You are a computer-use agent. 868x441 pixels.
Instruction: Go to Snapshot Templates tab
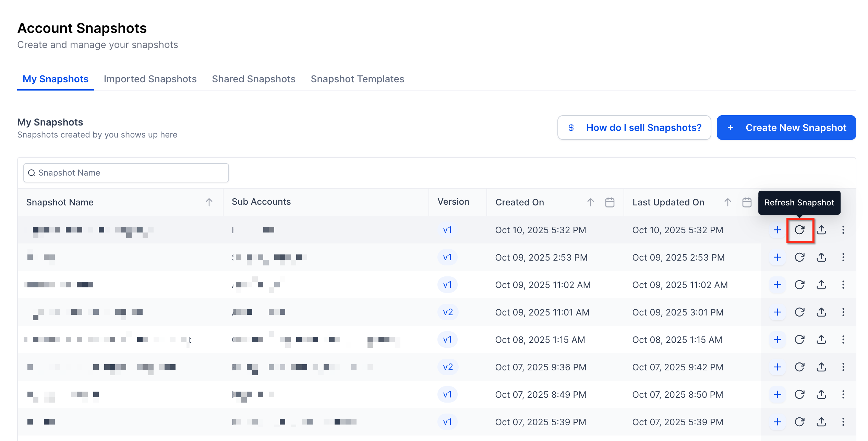point(358,79)
